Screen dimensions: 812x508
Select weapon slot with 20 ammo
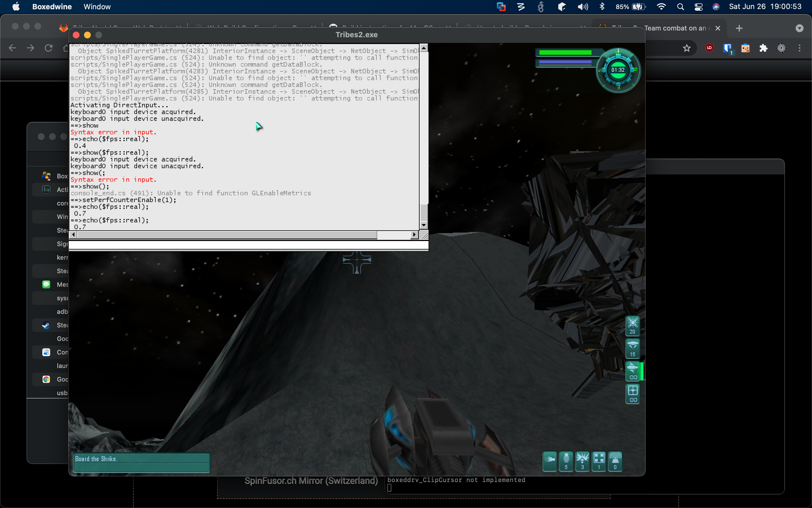tap(632, 326)
